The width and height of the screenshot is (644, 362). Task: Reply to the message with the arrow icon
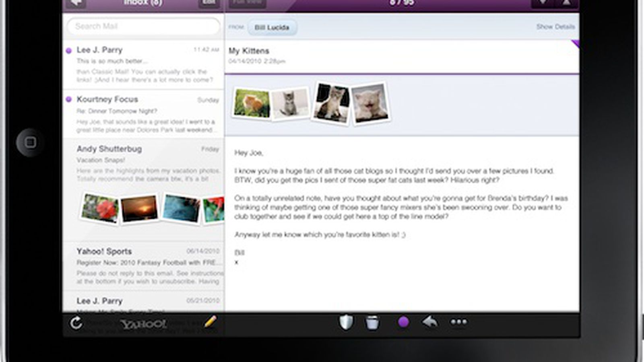pyautogui.click(x=430, y=322)
